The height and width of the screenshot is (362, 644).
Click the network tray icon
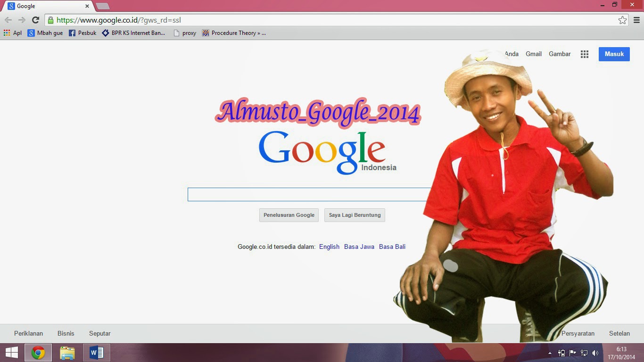(584, 353)
